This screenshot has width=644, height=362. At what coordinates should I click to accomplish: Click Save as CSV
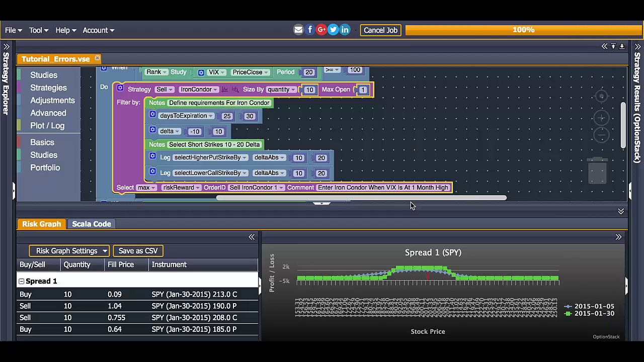138,251
